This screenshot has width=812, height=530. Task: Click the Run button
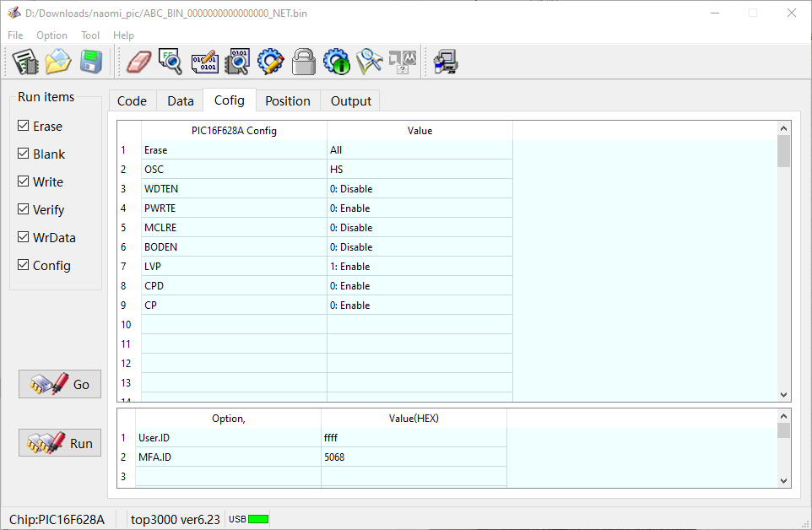60,443
